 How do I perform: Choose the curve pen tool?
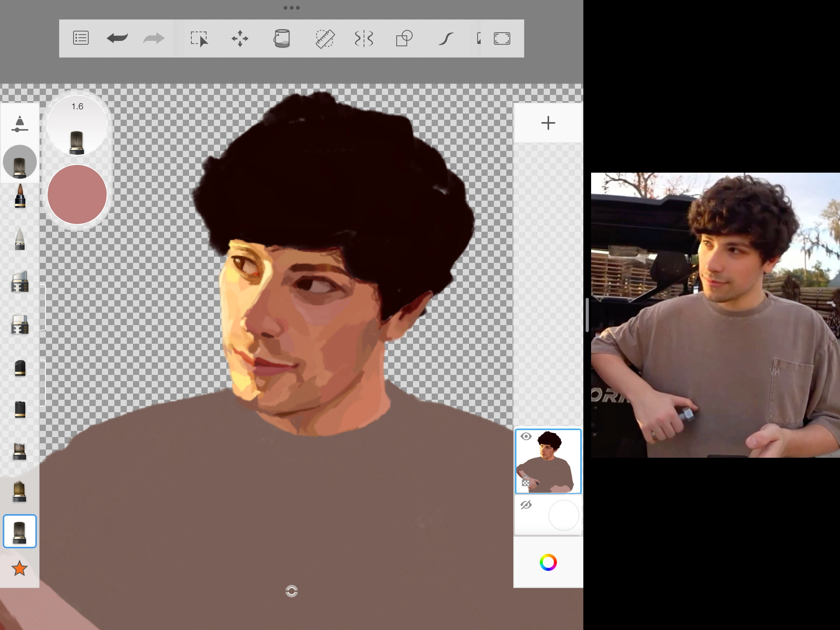tap(446, 38)
